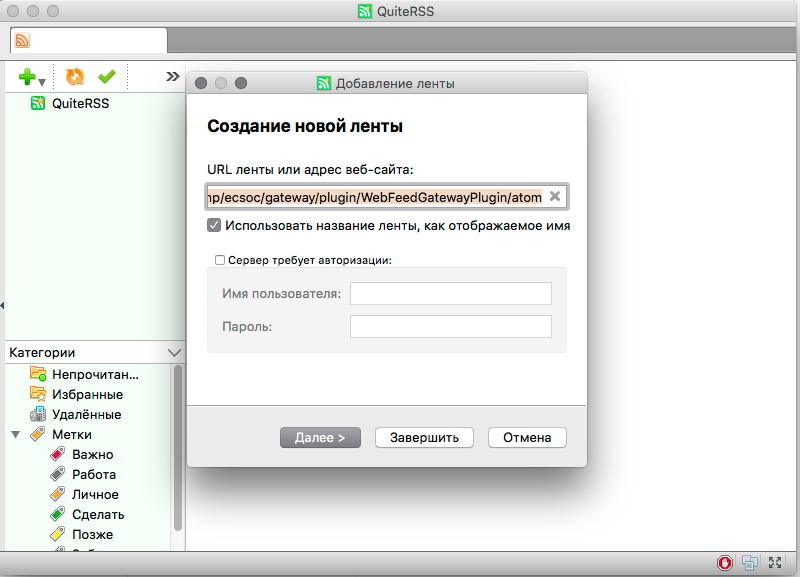Click the green checkmark mark-read icon
800x577 pixels.
click(x=107, y=77)
